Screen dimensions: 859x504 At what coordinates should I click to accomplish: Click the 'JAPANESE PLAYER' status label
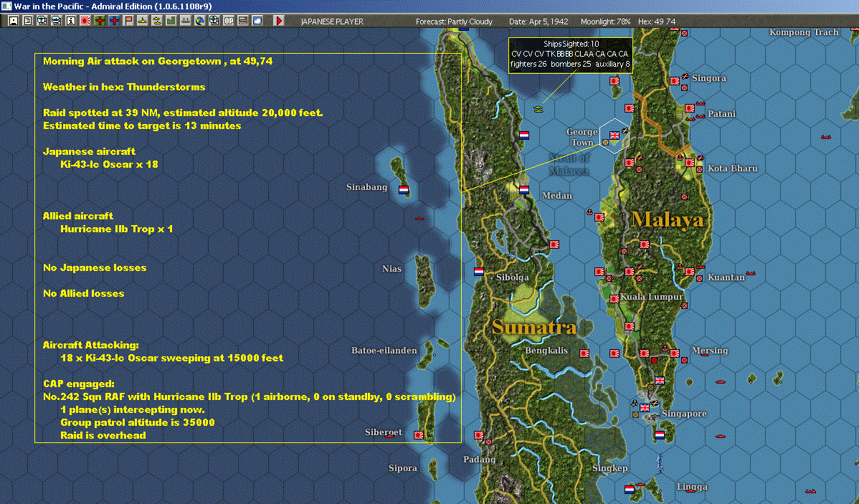click(x=332, y=22)
